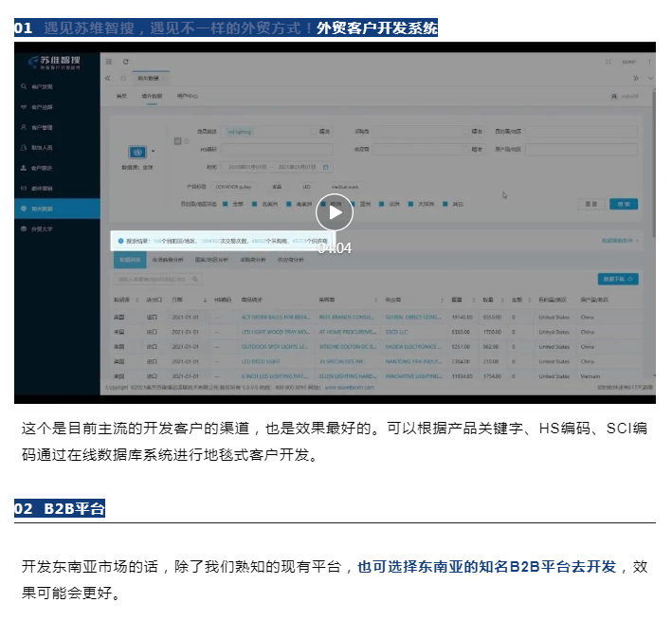Click the 重置 reset button beside search
This screenshot has height=621, width=672.
[x=591, y=204]
